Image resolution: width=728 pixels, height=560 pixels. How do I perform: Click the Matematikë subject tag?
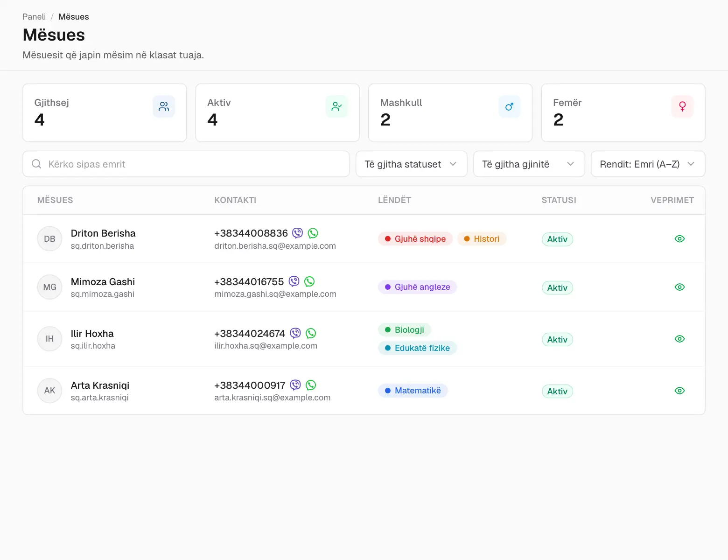[413, 391]
